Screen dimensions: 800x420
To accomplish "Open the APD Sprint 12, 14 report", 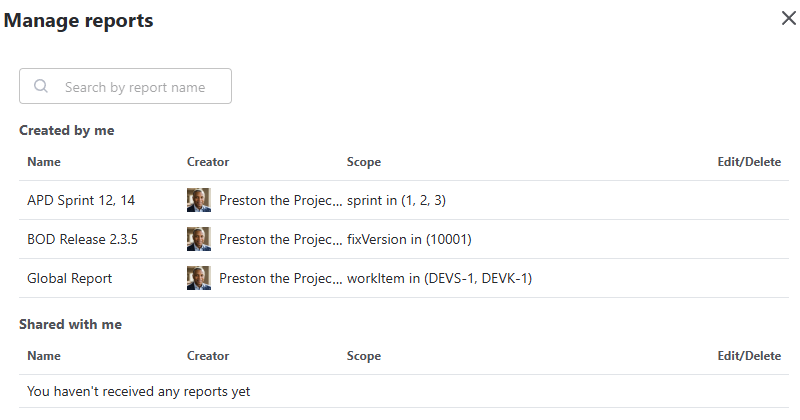I will coord(81,200).
